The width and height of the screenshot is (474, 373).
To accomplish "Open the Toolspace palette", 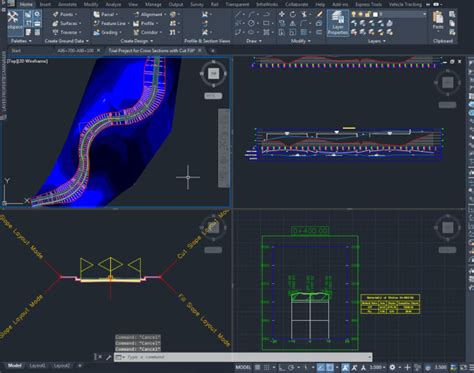I will point(15,23).
